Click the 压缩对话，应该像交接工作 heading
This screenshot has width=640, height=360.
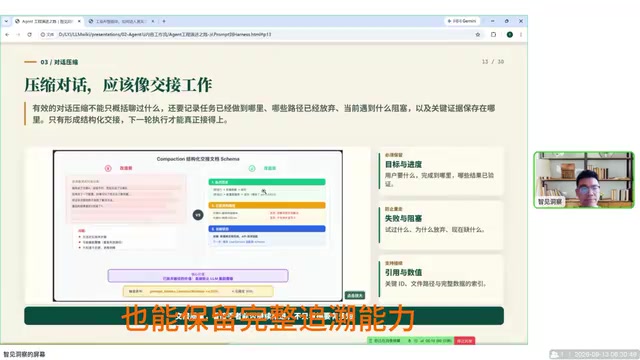(118, 85)
